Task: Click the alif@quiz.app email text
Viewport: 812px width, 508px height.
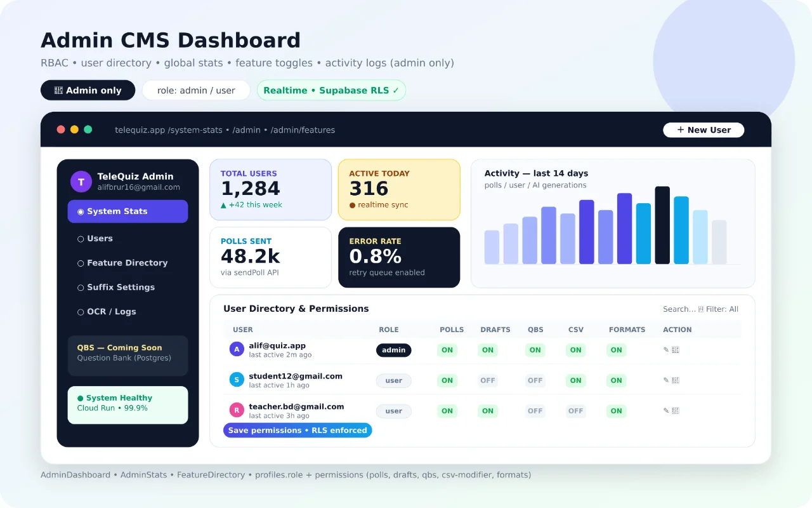Action: [x=277, y=345]
